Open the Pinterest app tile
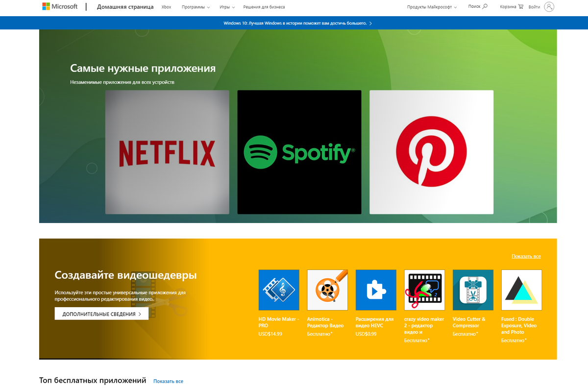This screenshot has width=588, height=391. click(432, 152)
